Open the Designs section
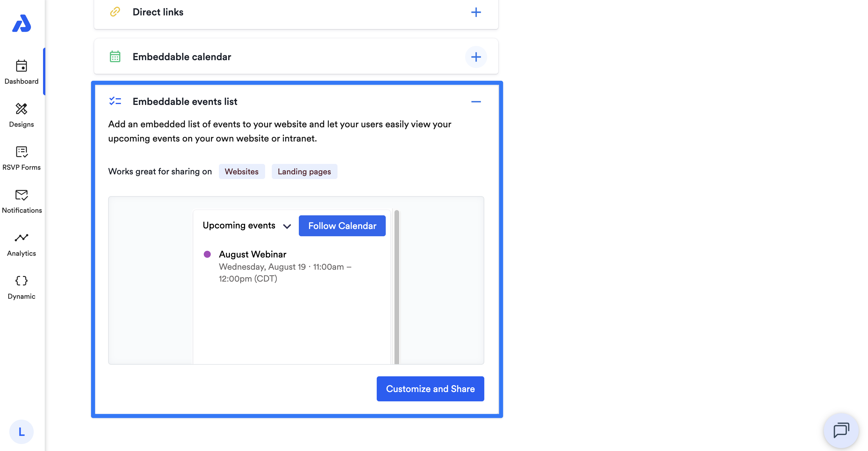Screen dimensions: 868x451 pos(22,115)
